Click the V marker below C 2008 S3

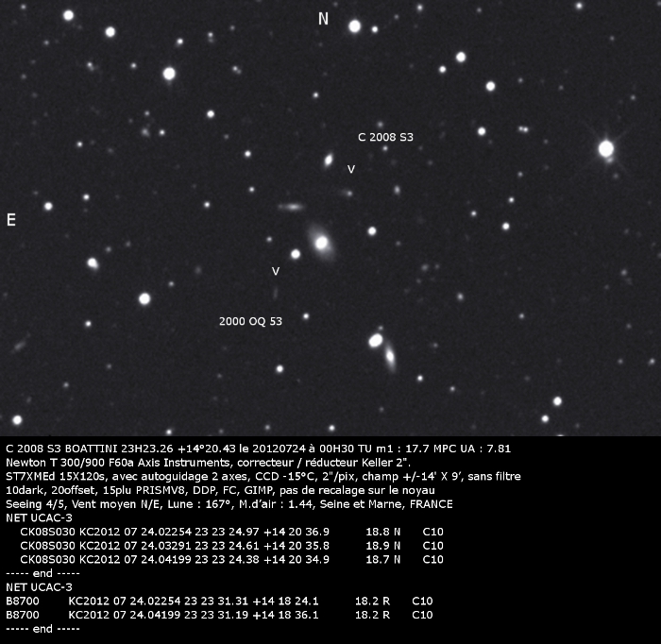pyautogui.click(x=351, y=170)
